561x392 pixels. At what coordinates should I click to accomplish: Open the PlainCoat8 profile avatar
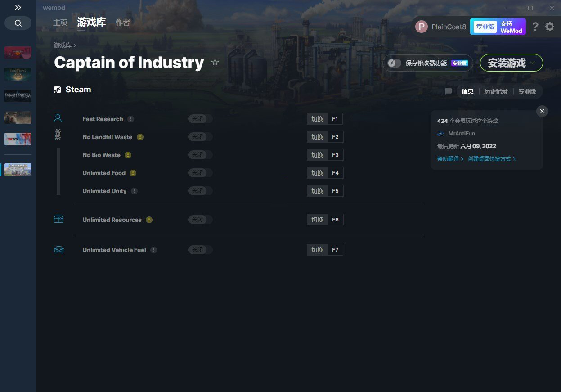coord(422,27)
